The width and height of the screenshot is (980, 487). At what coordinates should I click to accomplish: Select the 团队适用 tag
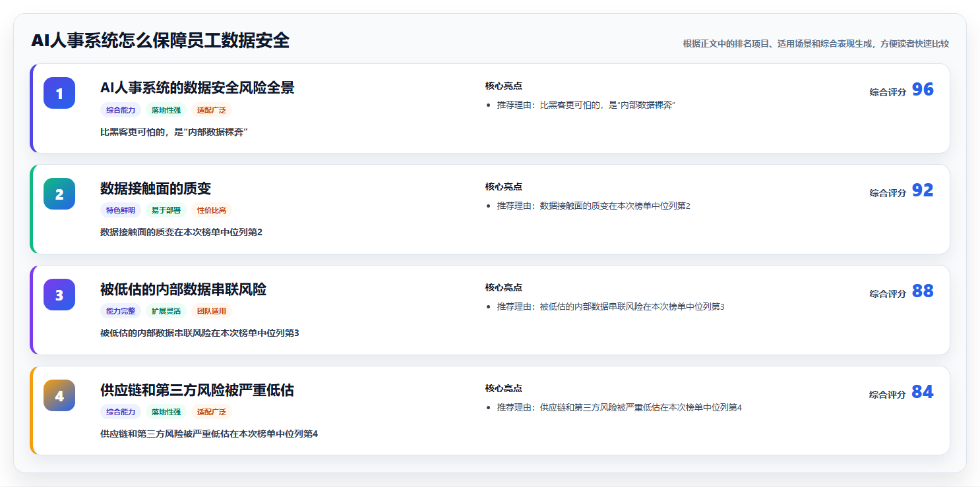[212, 311]
